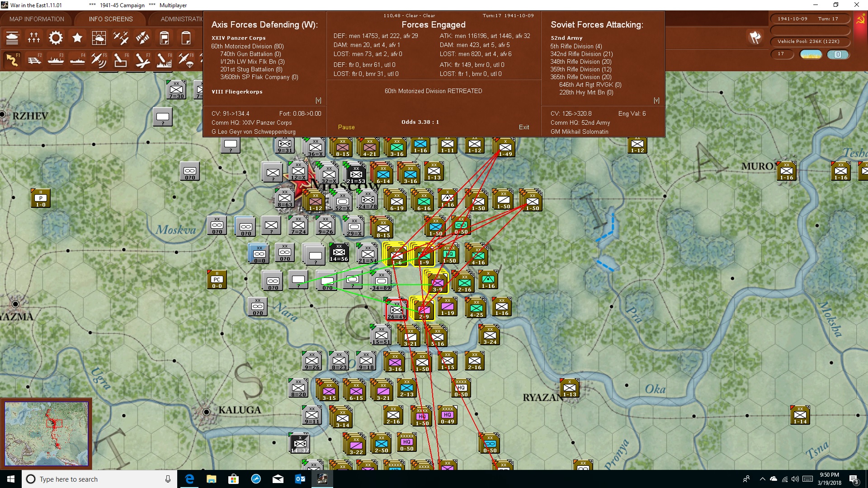Open Windows Start menu
This screenshot has width=868, height=488.
[11, 479]
